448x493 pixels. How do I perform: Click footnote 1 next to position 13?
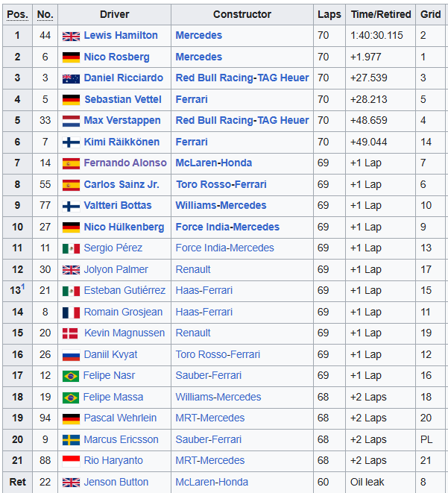pyautogui.click(x=23, y=286)
